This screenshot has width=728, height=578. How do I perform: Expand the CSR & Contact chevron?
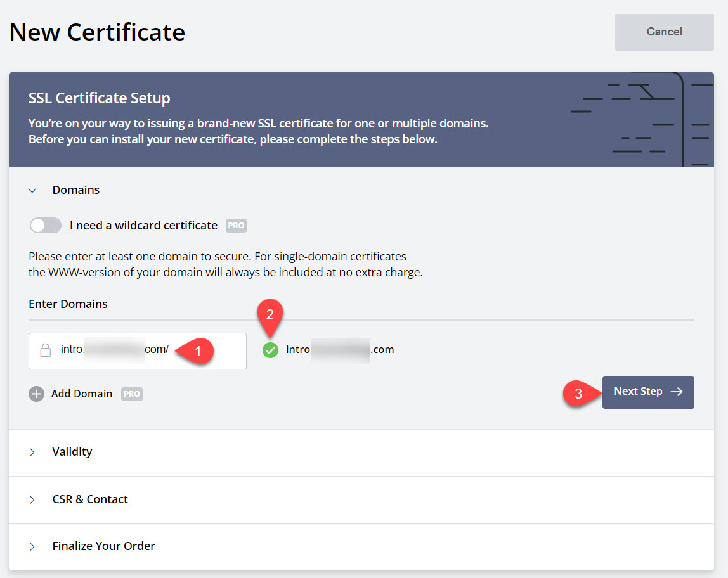tap(32, 499)
